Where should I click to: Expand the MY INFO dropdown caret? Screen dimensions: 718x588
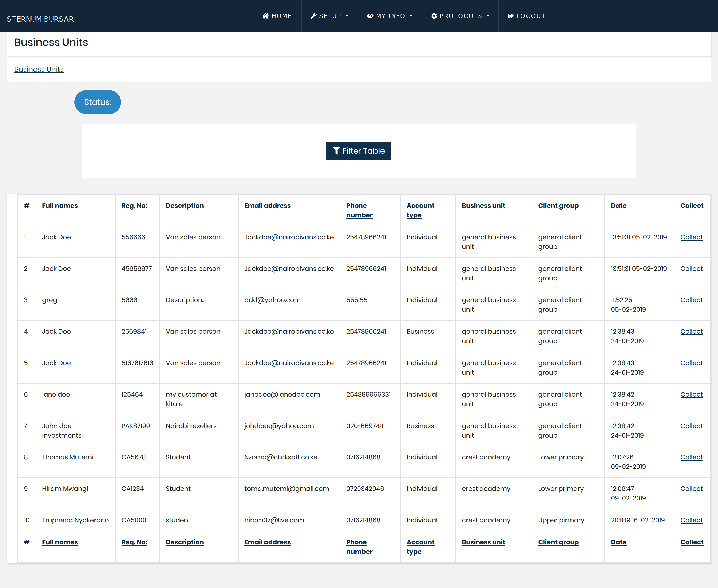tap(411, 16)
